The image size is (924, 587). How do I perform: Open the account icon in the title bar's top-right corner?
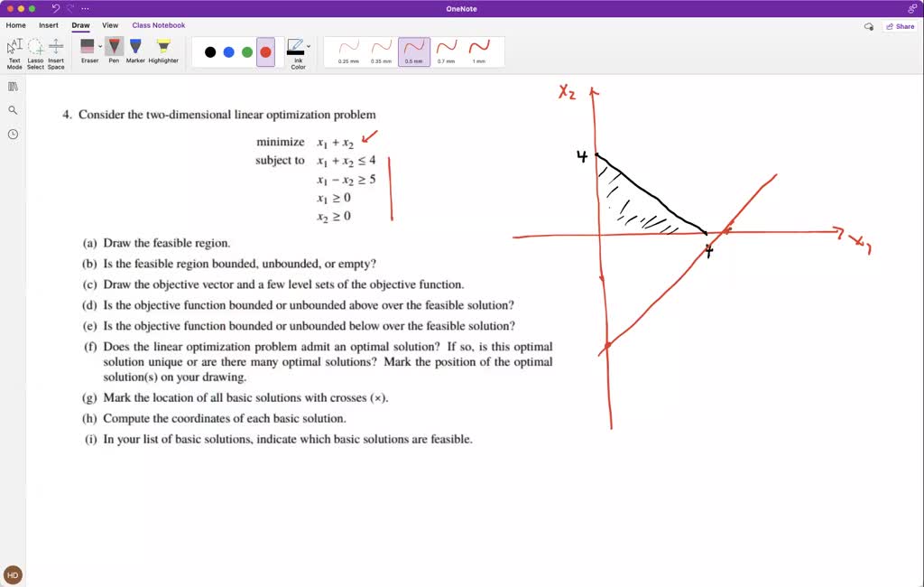coord(912,8)
